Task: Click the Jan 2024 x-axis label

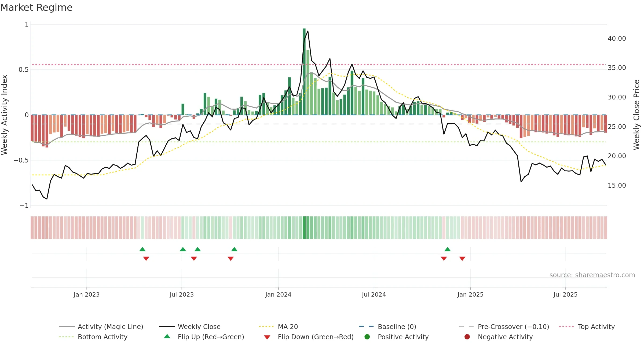Action: (x=278, y=295)
